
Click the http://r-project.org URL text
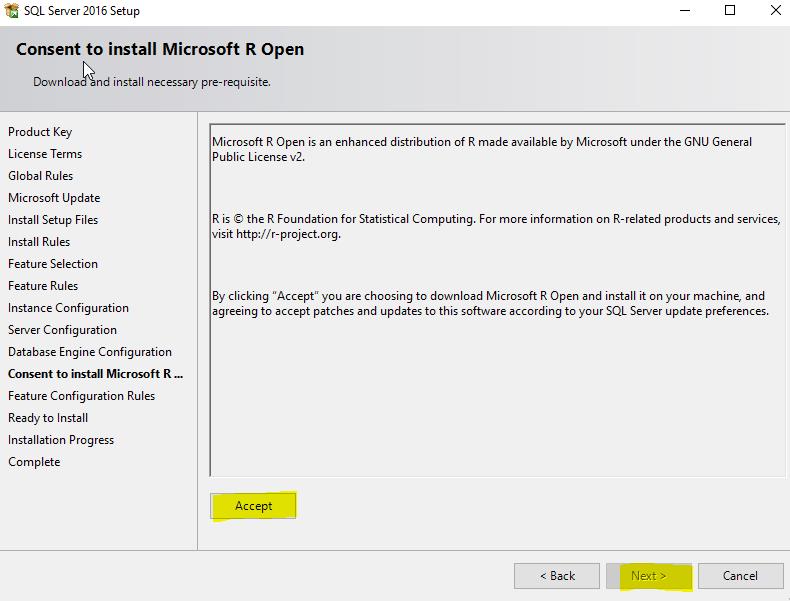click(288, 234)
